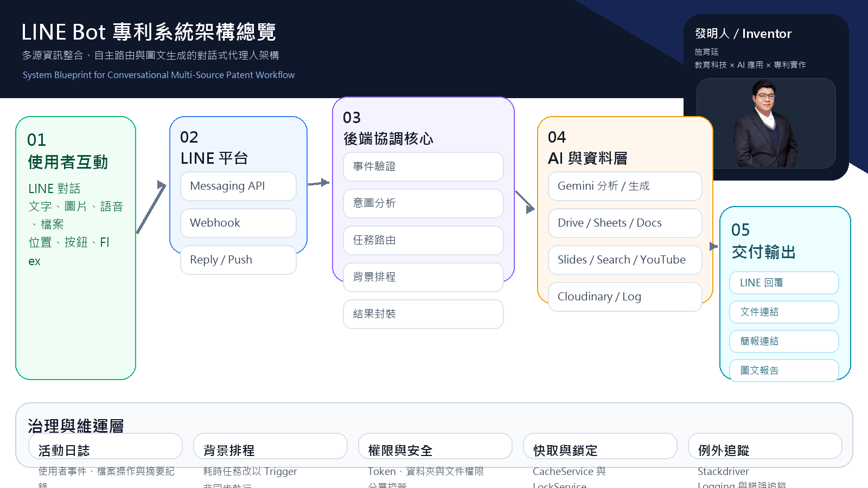Click the inventor portrait photo
Viewport: 868px width, 488px height.
click(x=766, y=123)
